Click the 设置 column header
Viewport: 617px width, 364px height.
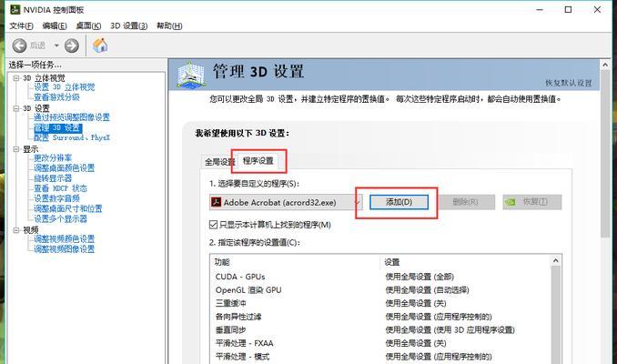pyautogui.click(x=392, y=262)
